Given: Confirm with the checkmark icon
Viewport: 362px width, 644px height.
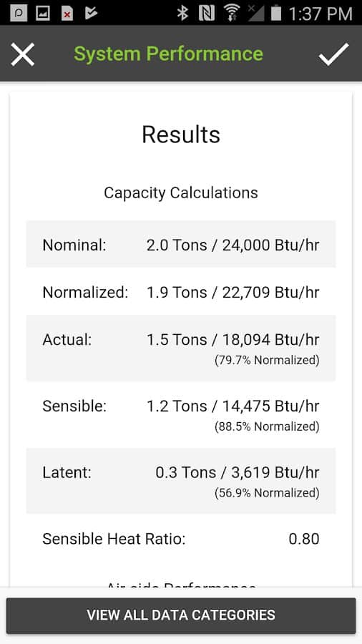Looking at the screenshot, I should [x=333, y=54].
